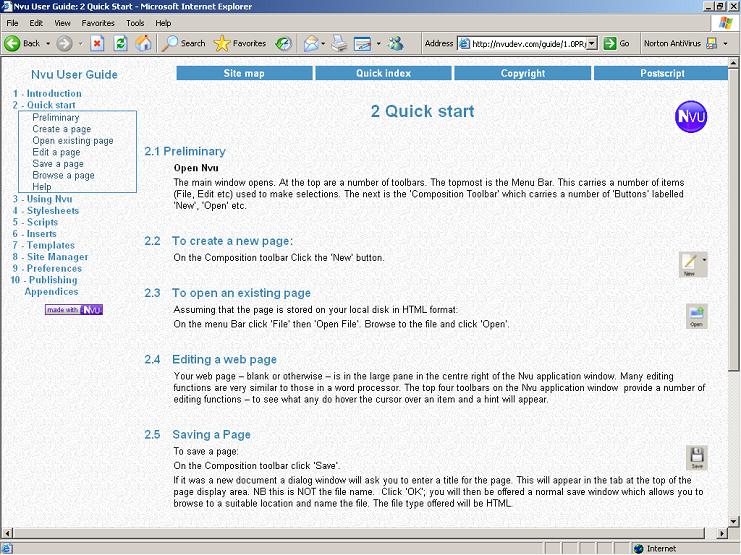Click the History toolbar icon

(x=284, y=43)
